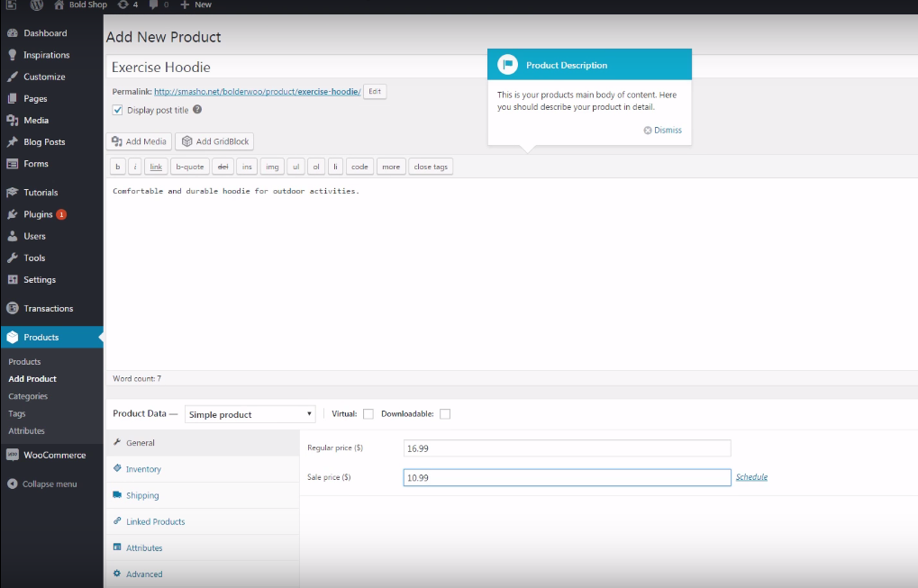
Task: Click the help icon beside Display post title
Action: 197,110
